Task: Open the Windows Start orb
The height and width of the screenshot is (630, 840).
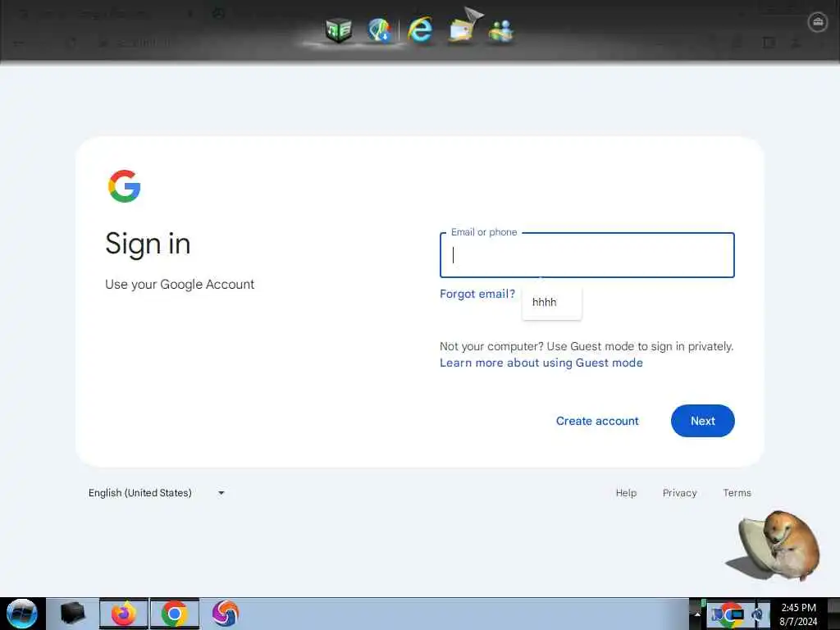Action: (x=21, y=614)
